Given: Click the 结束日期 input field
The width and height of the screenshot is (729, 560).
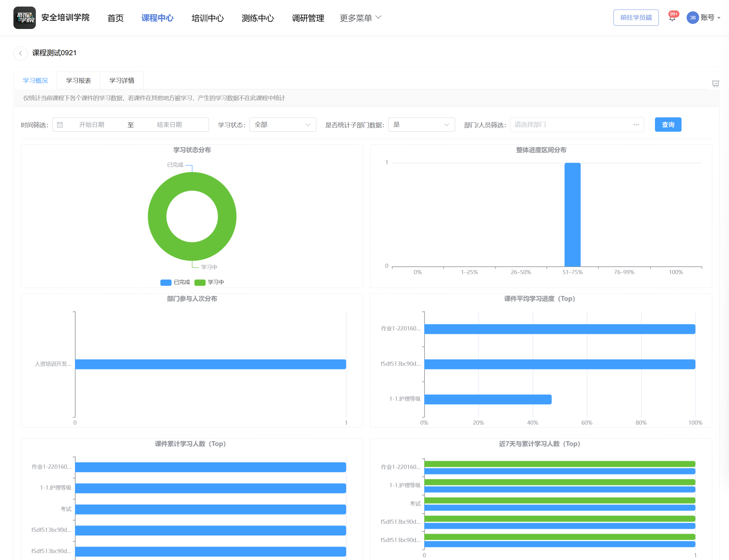Looking at the screenshot, I should (x=170, y=125).
